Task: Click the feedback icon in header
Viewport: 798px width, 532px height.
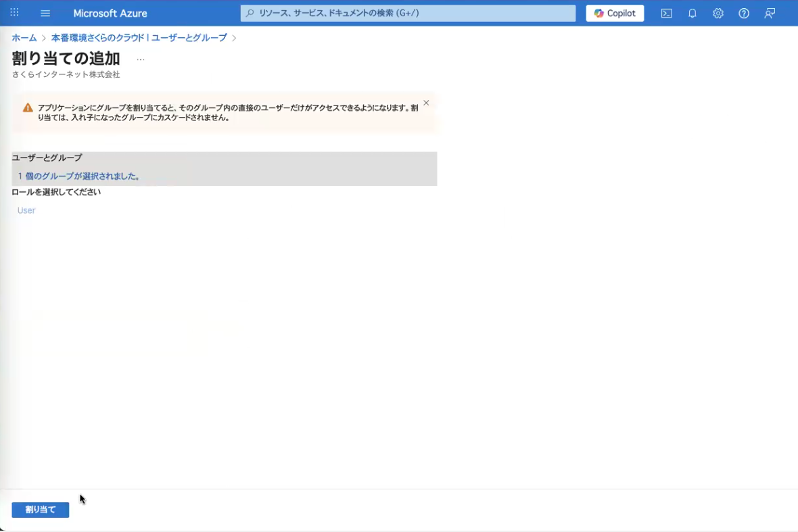Action: (x=770, y=14)
